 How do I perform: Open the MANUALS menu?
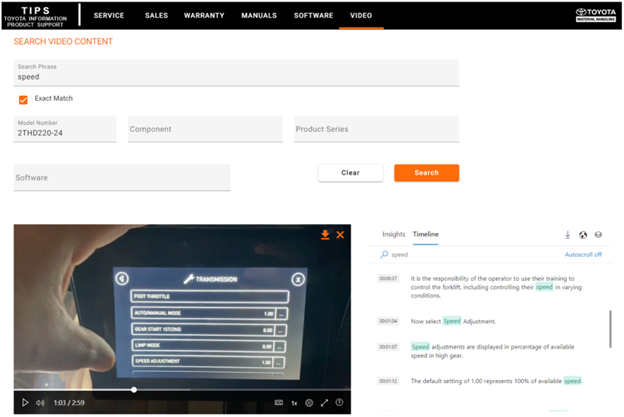click(259, 16)
